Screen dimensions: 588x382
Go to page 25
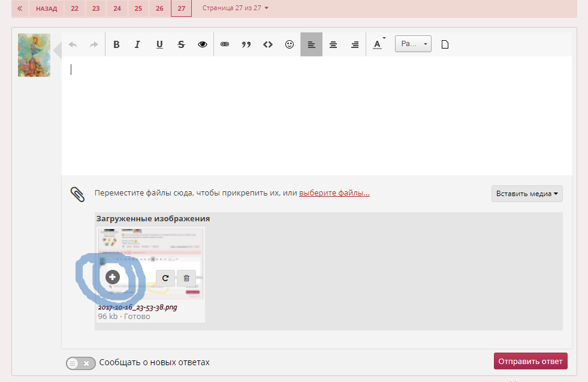tap(138, 8)
